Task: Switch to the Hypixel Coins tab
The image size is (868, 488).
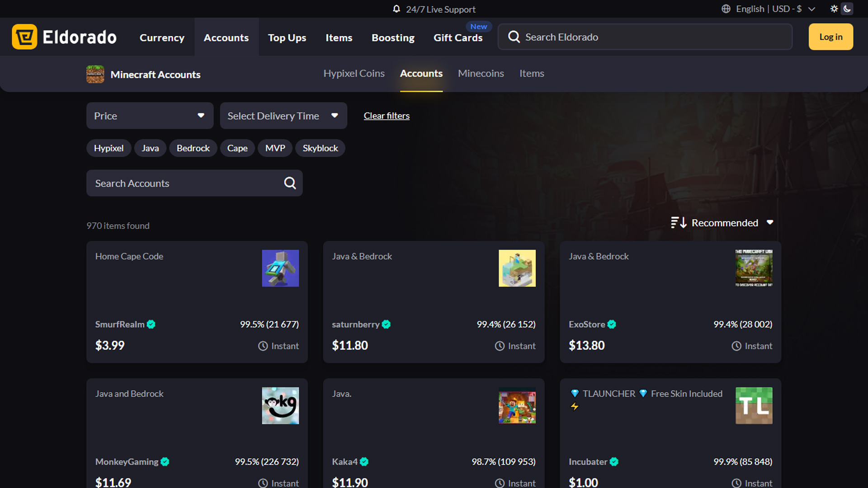Action: tap(354, 73)
